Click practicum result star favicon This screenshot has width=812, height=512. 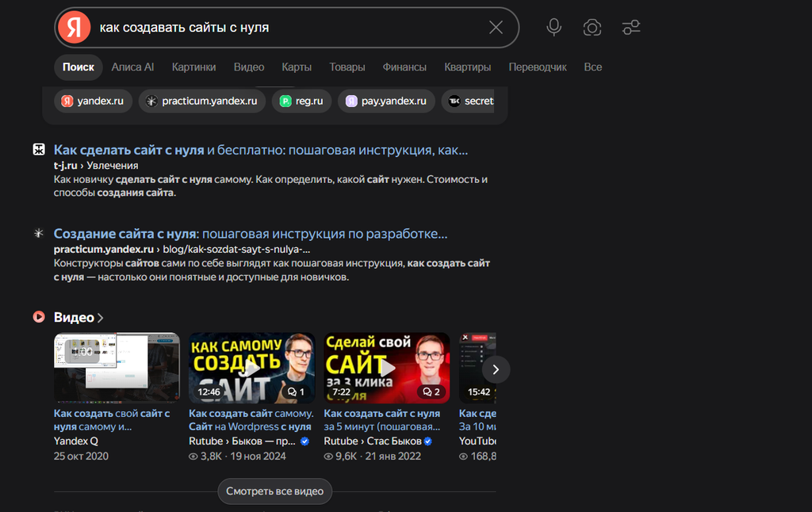tap(39, 233)
